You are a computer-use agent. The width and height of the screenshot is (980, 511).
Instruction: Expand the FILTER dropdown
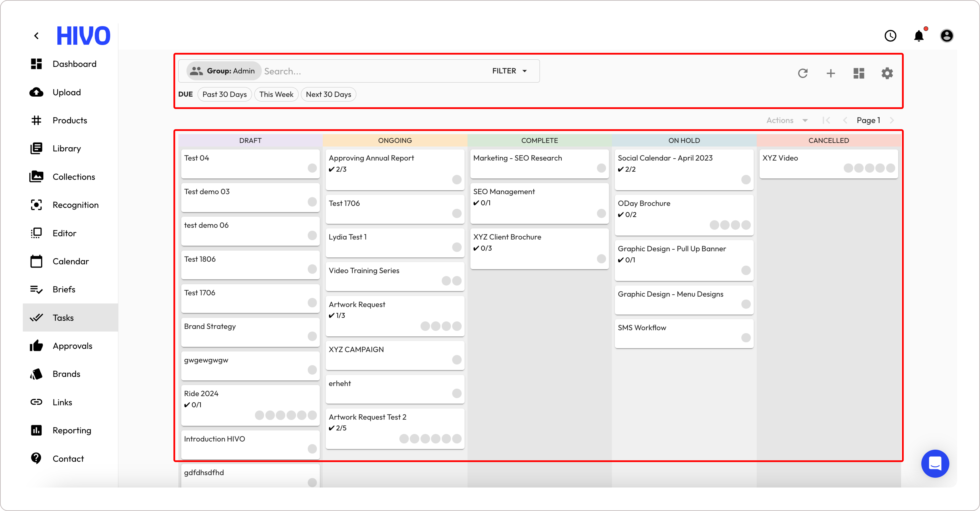(509, 71)
